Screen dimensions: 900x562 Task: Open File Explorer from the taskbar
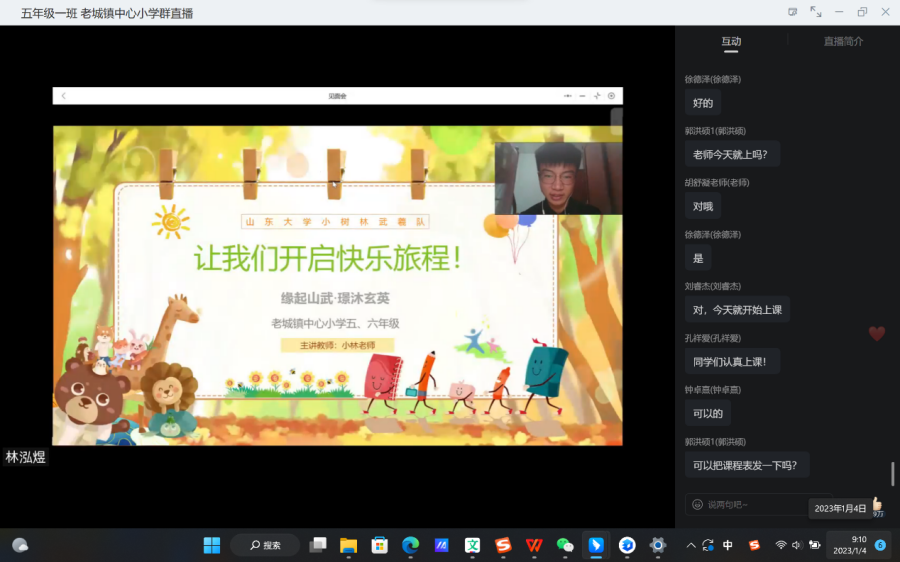348,545
